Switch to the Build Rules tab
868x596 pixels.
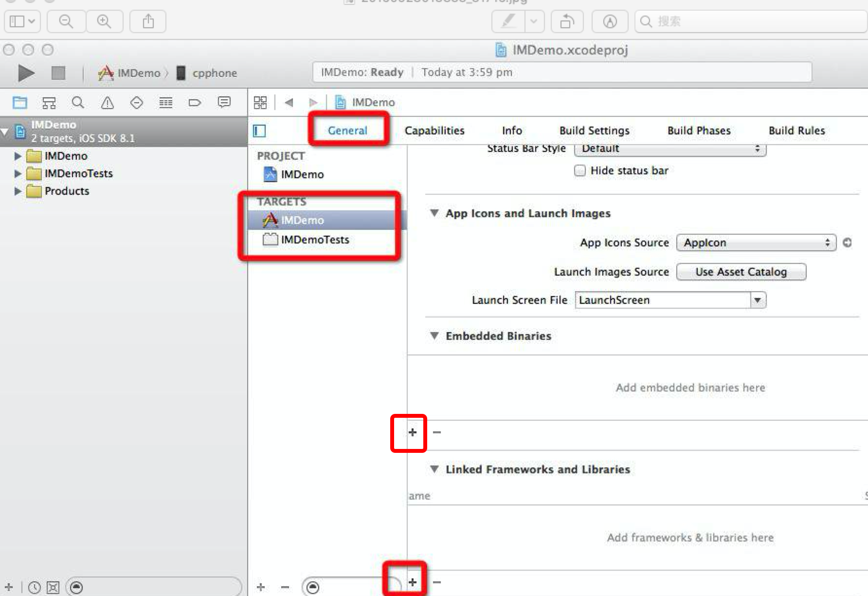(796, 130)
